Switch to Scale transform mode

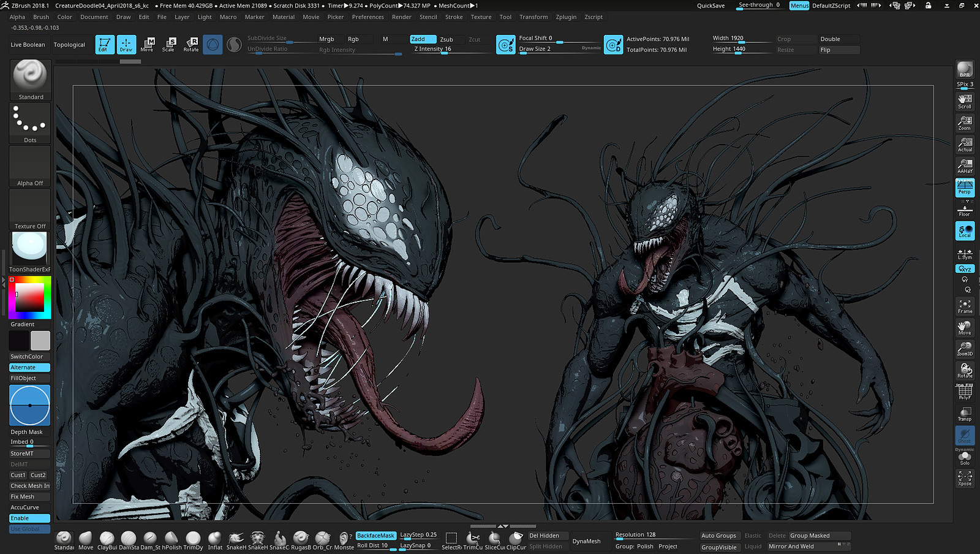(168, 44)
